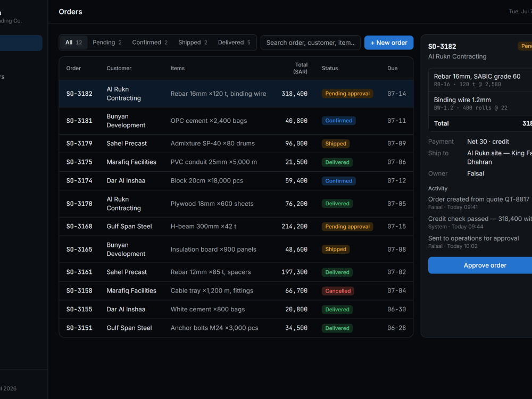The width and height of the screenshot is (532, 399).
Task: Select order SO-3174
Action: click(x=236, y=181)
